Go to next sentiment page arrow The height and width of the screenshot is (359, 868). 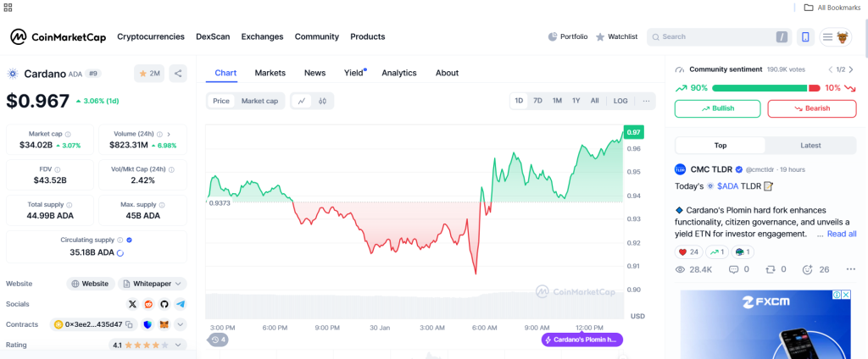[851, 69]
